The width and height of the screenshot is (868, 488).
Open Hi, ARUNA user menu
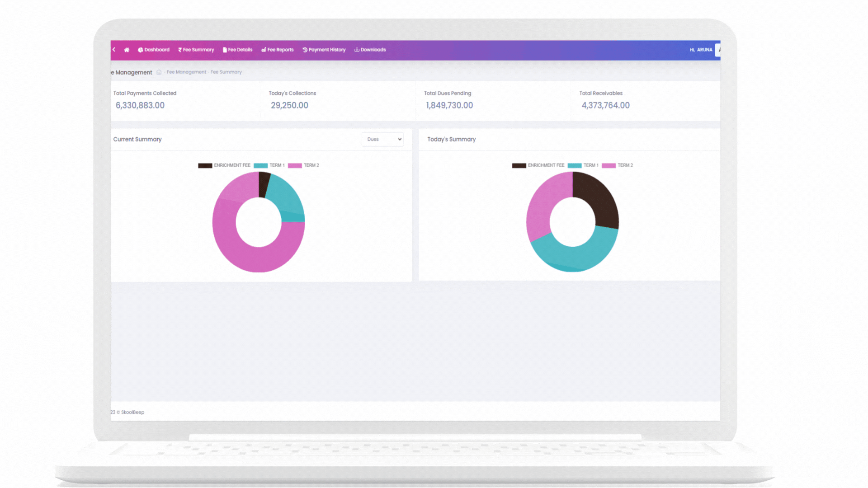click(701, 50)
